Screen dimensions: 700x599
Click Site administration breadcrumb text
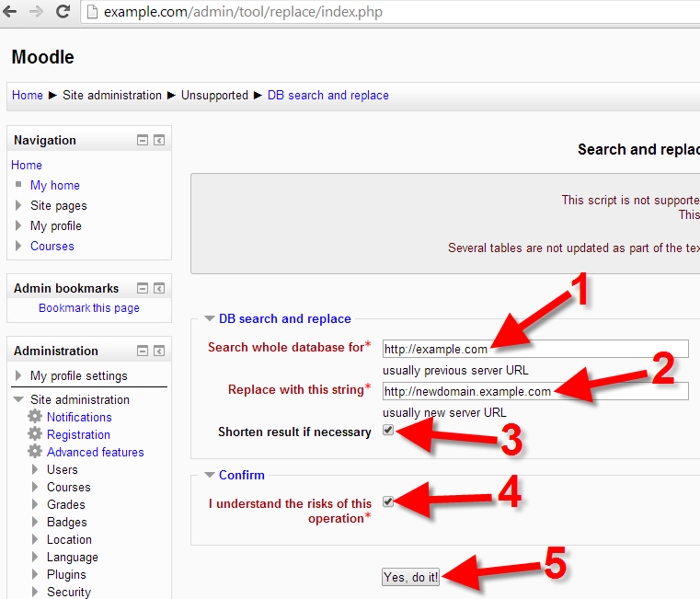point(112,95)
